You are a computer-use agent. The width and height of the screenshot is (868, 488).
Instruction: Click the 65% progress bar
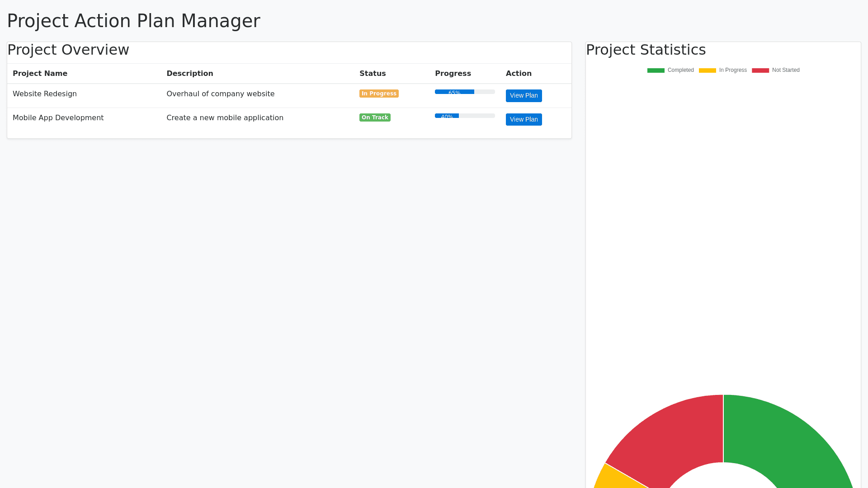pos(464,92)
